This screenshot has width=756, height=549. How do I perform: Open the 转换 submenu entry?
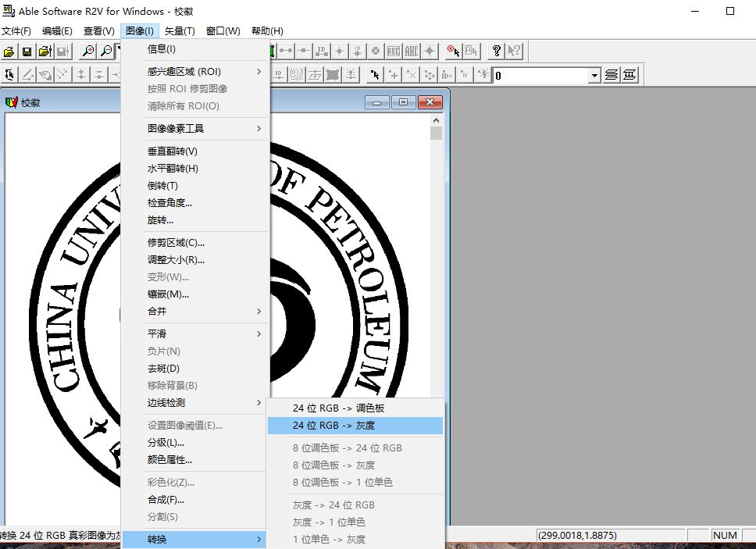coord(194,539)
